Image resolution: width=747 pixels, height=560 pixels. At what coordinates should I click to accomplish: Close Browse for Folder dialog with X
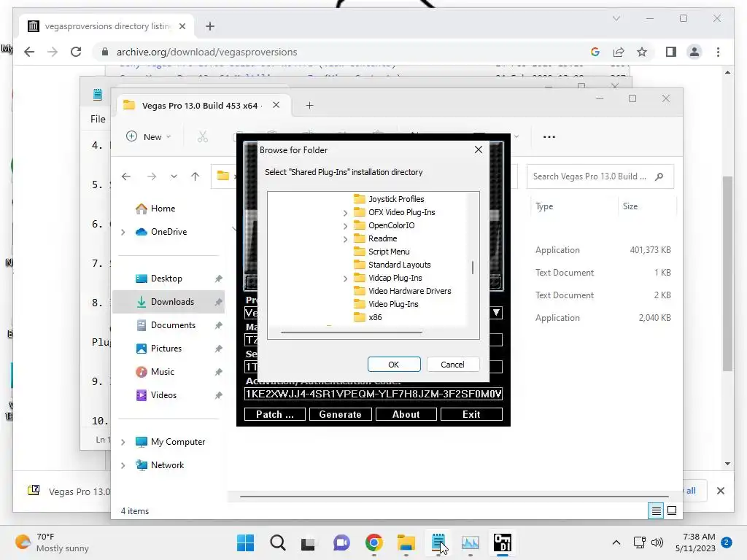pos(479,149)
